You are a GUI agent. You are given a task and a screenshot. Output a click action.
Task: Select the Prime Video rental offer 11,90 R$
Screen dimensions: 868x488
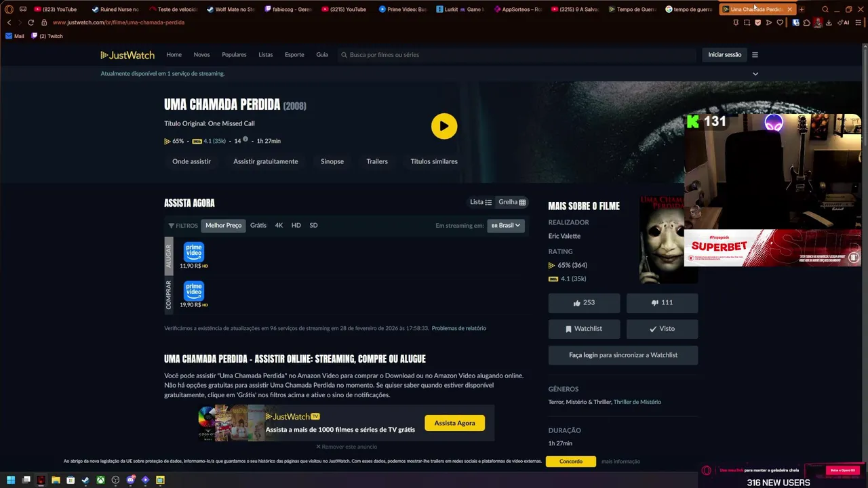193,256
